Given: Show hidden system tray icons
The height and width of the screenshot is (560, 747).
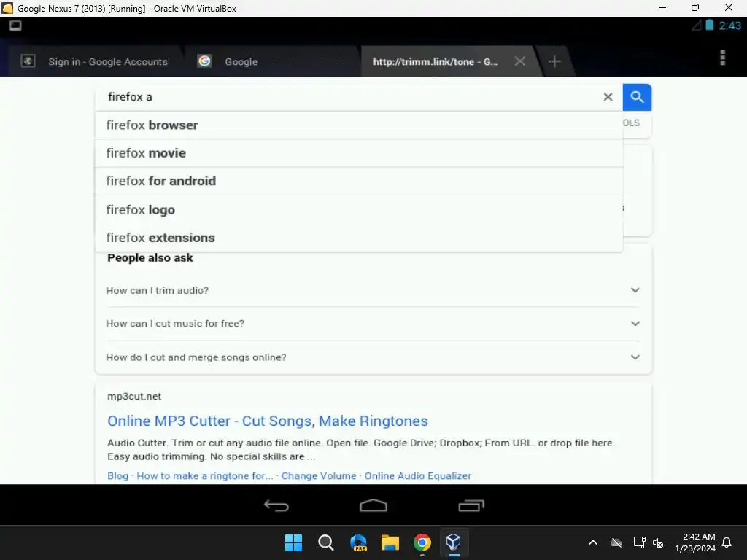Looking at the screenshot, I should pos(593,542).
